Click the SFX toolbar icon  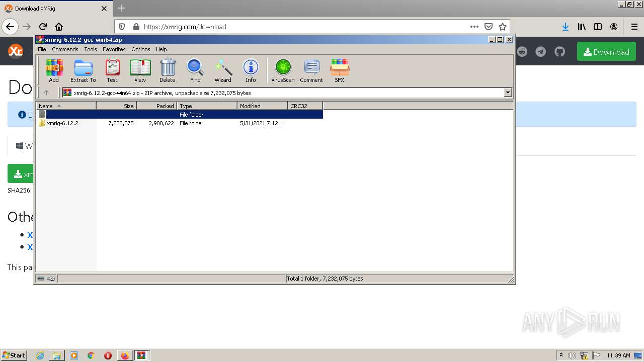tap(340, 70)
